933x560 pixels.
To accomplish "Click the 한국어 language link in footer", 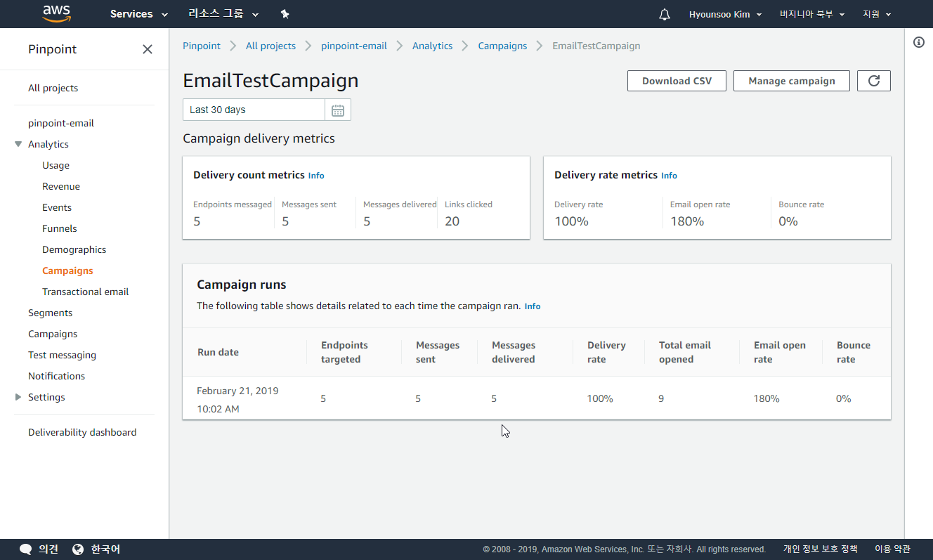I will point(105,549).
